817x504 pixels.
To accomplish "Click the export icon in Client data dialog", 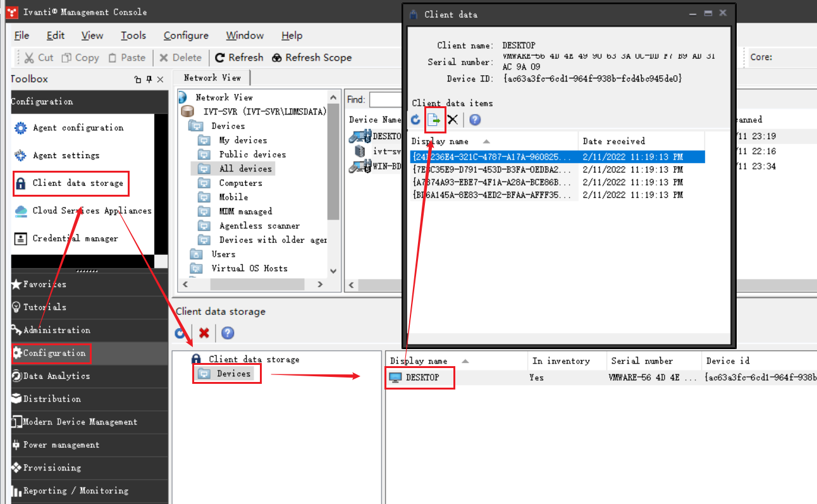I will [434, 120].
